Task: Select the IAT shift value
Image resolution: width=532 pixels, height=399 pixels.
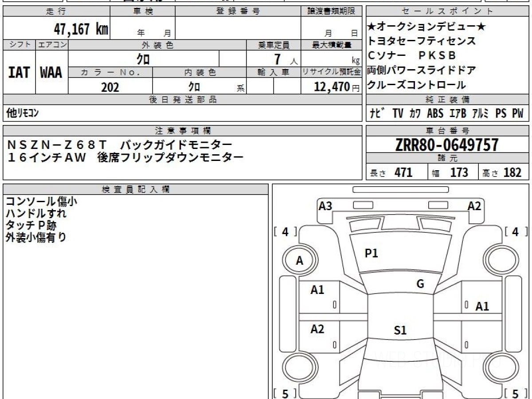Action: coord(19,72)
